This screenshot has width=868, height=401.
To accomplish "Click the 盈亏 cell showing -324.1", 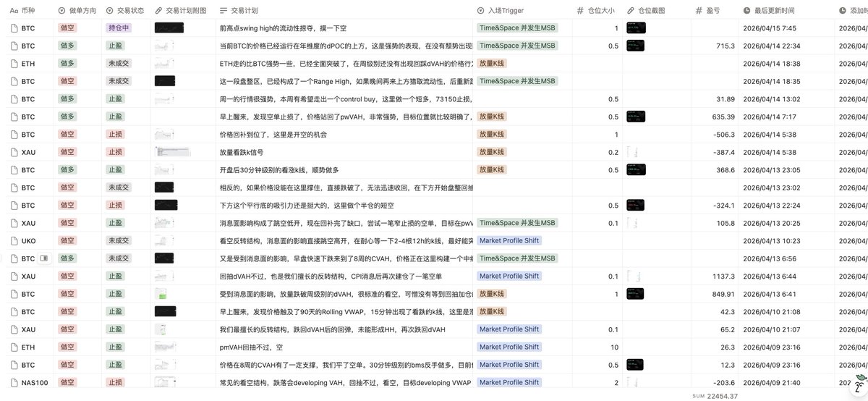I will click(713, 206).
